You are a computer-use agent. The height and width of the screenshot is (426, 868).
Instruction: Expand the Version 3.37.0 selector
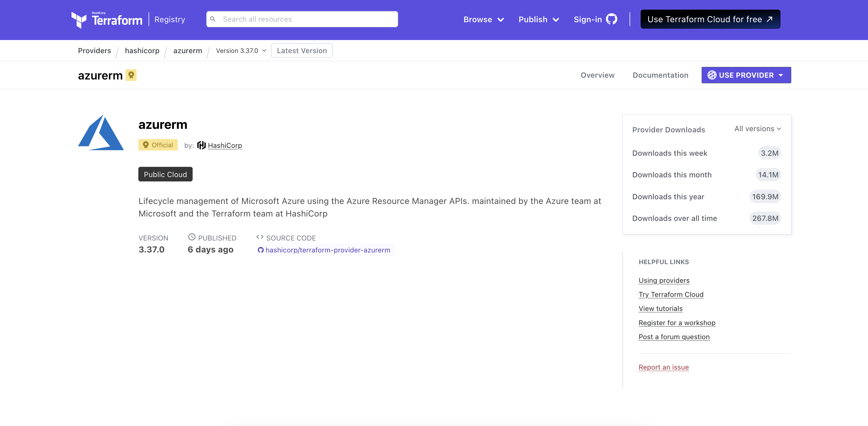coord(241,51)
